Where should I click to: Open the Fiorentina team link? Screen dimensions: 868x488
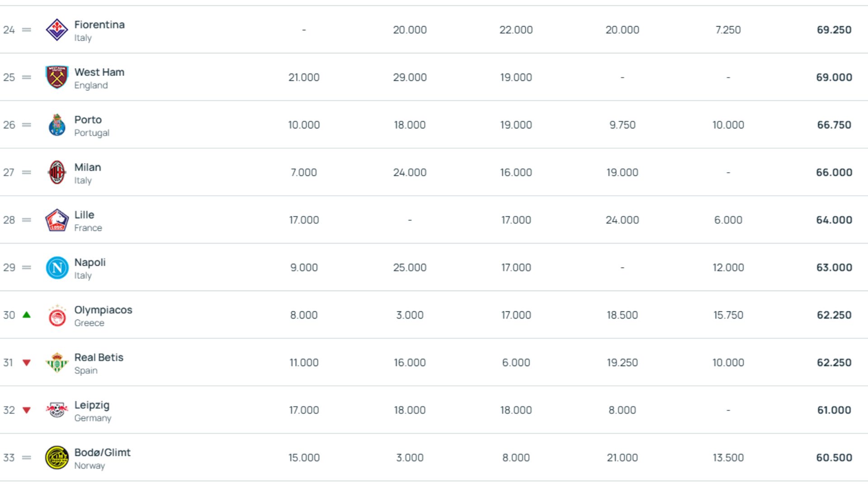(99, 25)
